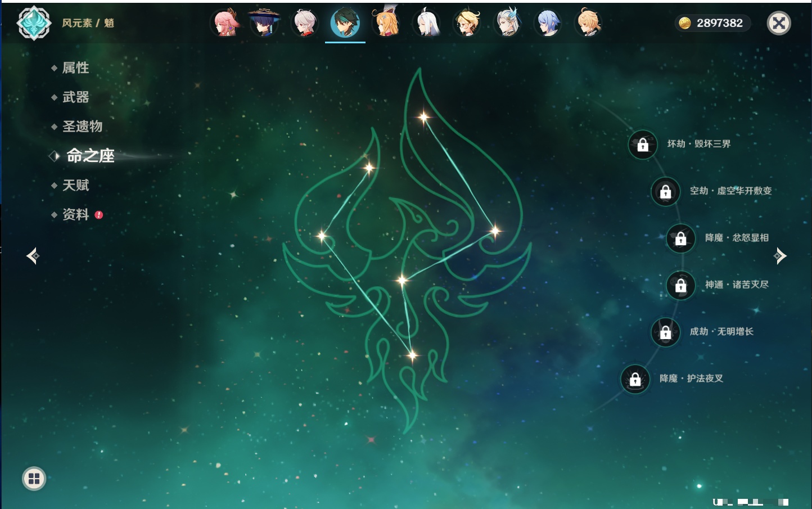Select the 命之座 constellation menu

pos(90,156)
